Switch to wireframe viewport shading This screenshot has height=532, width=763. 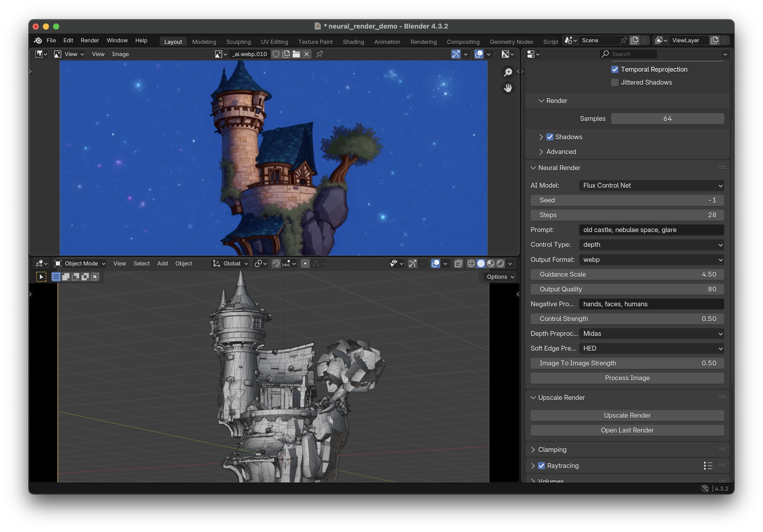coord(471,263)
